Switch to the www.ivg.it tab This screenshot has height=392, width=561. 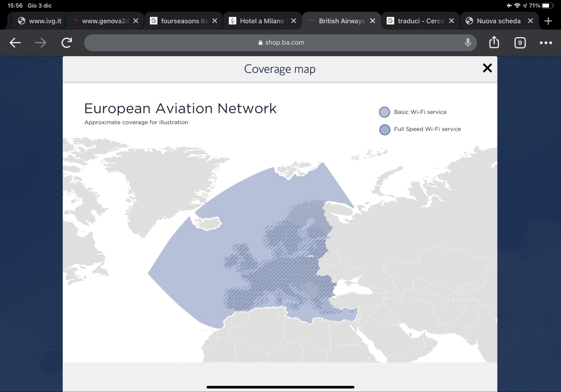[40, 21]
